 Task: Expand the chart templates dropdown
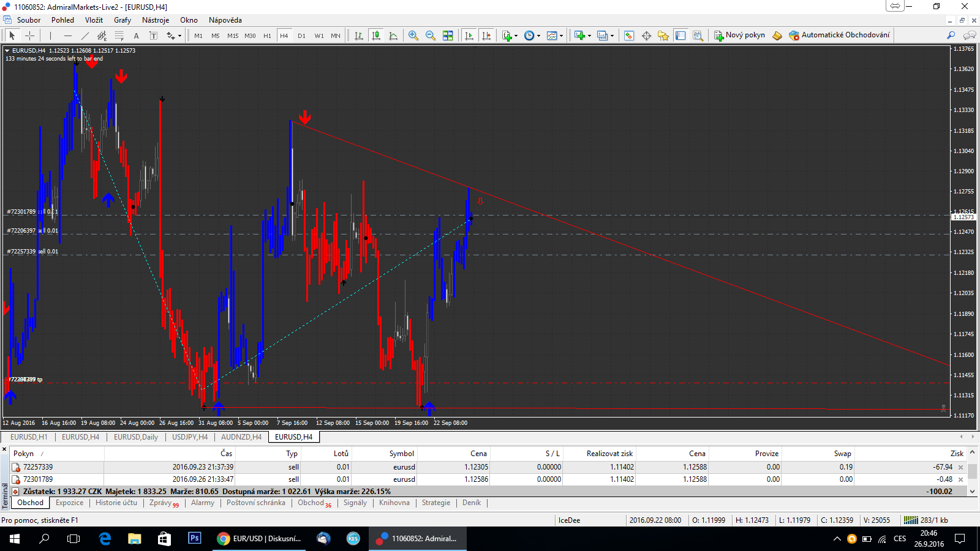click(x=560, y=36)
